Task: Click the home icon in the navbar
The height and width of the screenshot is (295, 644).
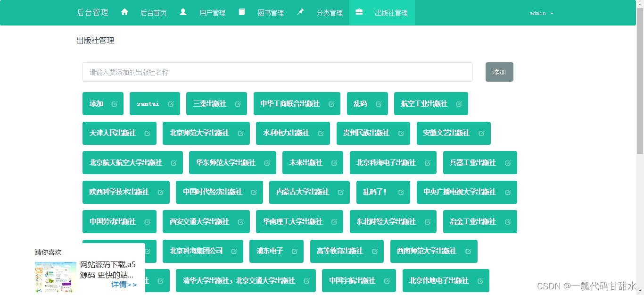Action: click(124, 12)
